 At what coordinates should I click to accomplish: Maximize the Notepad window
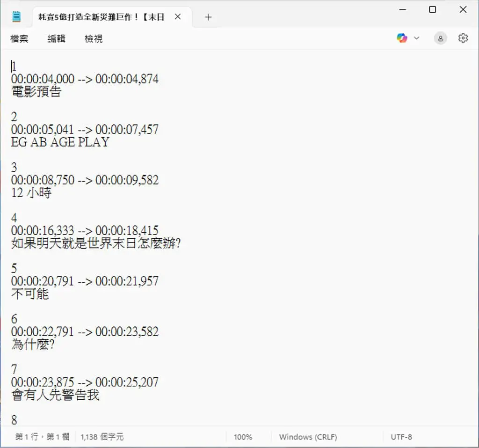point(432,9)
